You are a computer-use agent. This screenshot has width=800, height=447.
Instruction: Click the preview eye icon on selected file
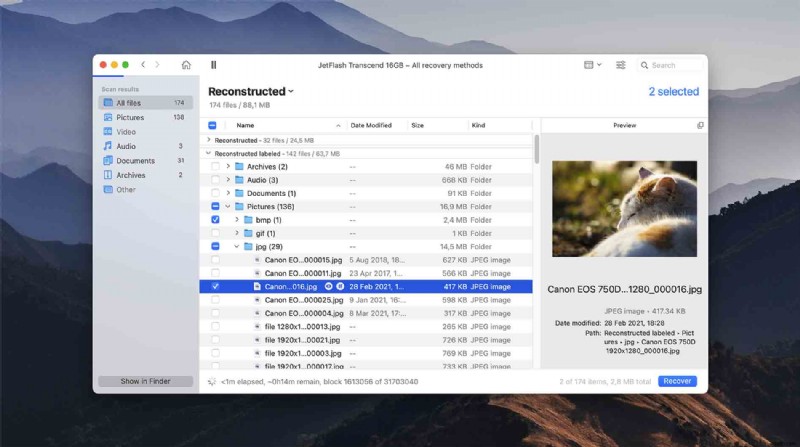[x=329, y=287]
